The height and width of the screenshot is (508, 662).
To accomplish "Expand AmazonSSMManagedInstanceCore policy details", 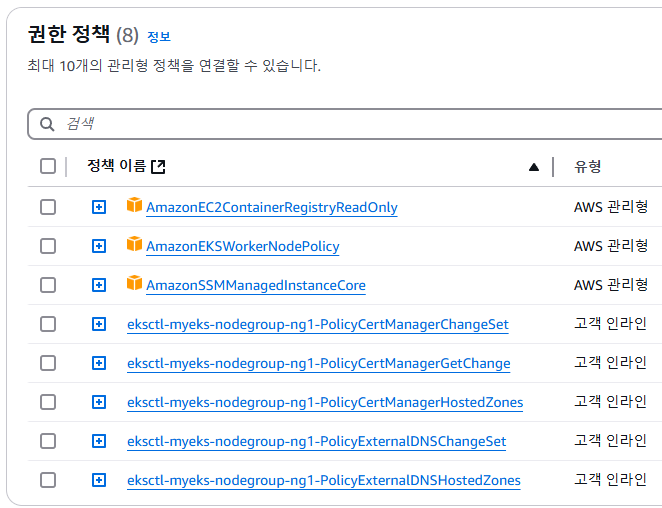I will pos(99,285).
